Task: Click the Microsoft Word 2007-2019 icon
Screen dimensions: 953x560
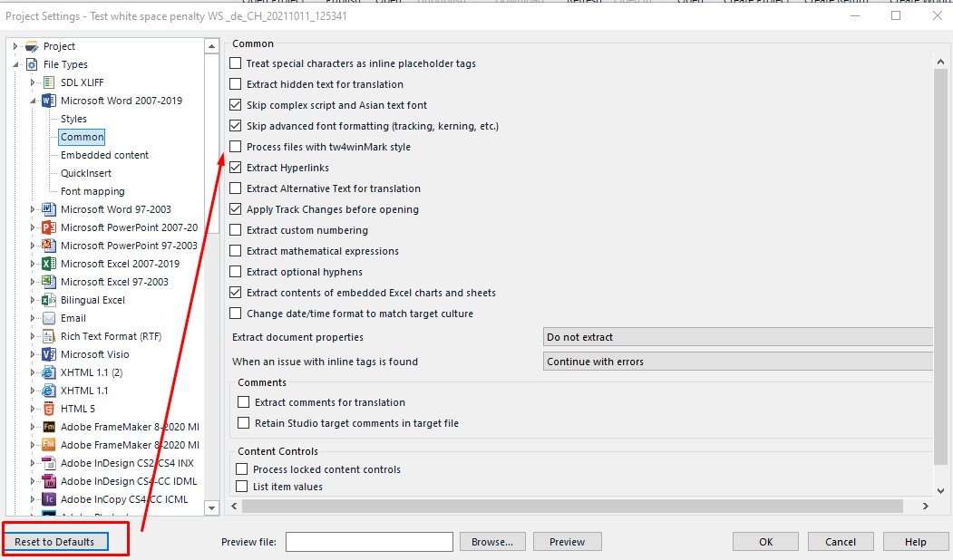Action: click(49, 101)
